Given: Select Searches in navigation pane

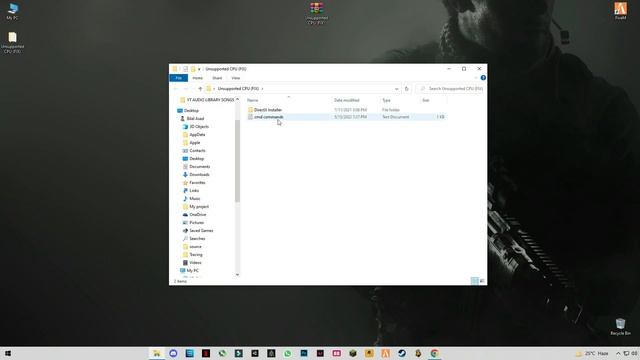Looking at the screenshot, I should pyautogui.click(x=194, y=239).
